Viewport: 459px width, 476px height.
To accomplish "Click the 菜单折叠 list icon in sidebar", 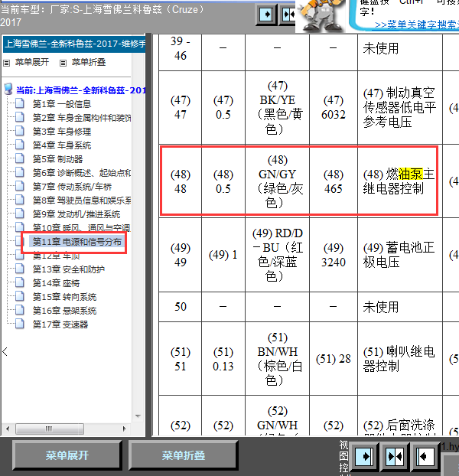I will [63, 63].
